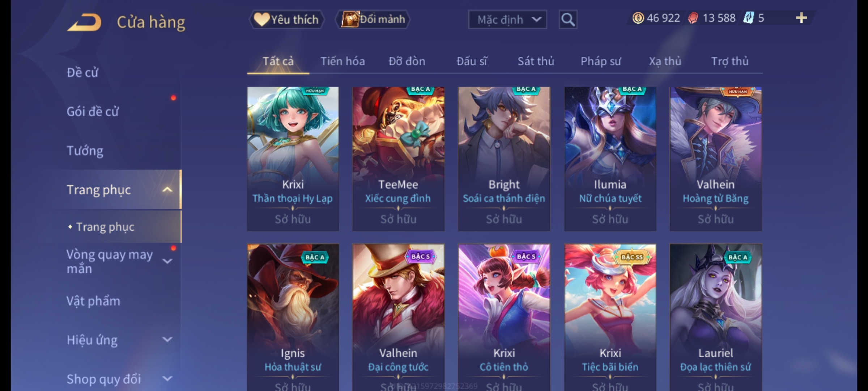Screen dimensions: 868x391
Task: Open Krixi Tiệc bãi biển skin card
Action: click(610, 317)
